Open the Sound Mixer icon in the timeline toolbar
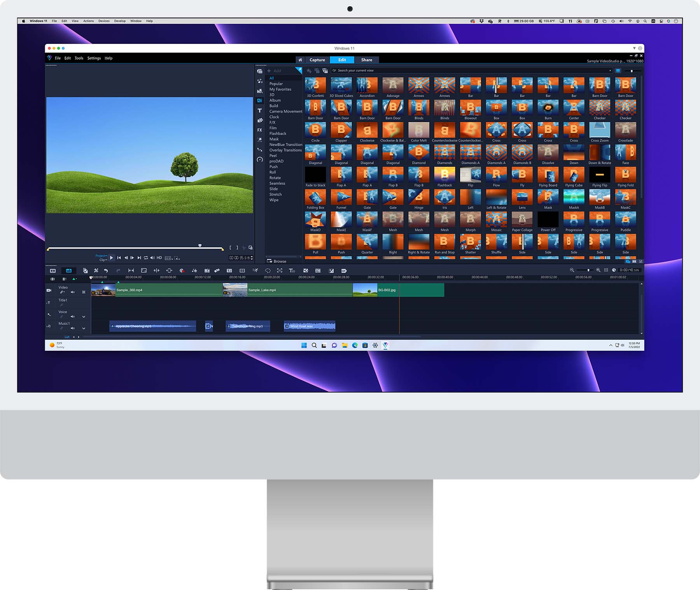Viewport: 700px width, 590px height. point(194,270)
